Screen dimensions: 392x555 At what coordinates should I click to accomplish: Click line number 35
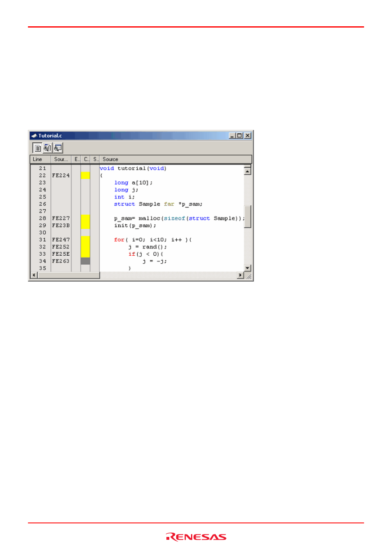pos(43,268)
